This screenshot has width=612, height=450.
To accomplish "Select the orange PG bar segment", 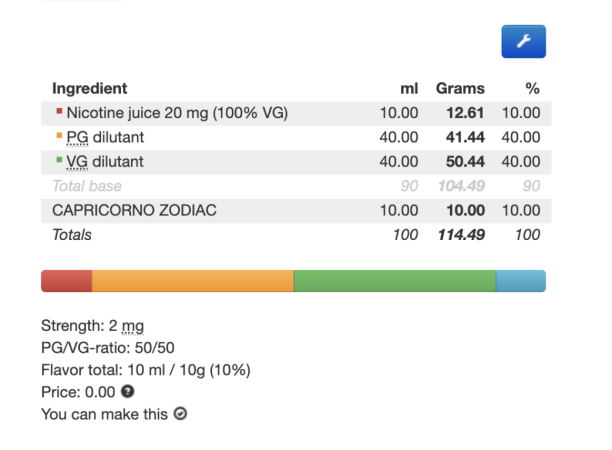I will 193,281.
